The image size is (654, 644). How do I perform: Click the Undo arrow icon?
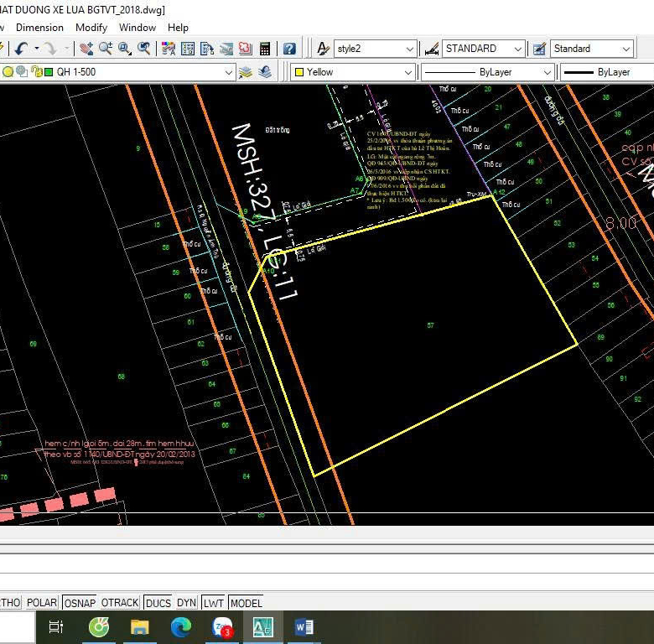[21, 49]
